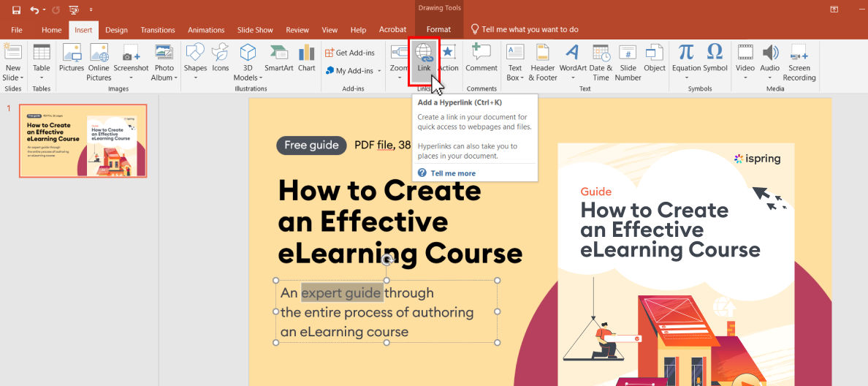868x386 pixels.
Task: Open the Video insert menu
Action: [x=745, y=62]
